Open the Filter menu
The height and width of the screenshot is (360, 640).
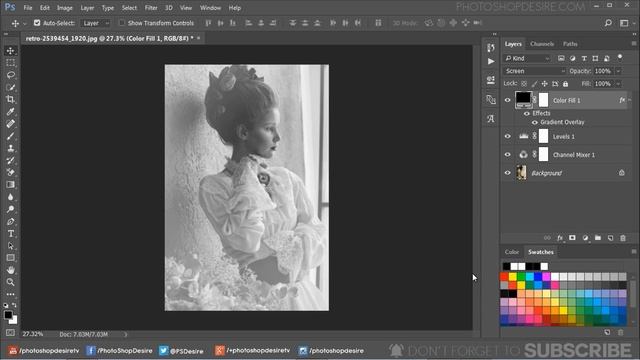(x=151, y=8)
